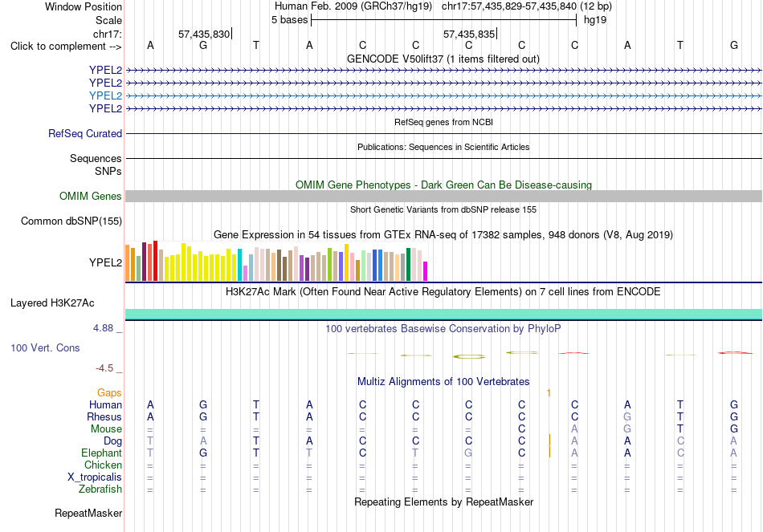Select the light-blue YPEL2 transcript label
Image resolution: width=763 pixels, height=532 pixels.
pos(105,95)
